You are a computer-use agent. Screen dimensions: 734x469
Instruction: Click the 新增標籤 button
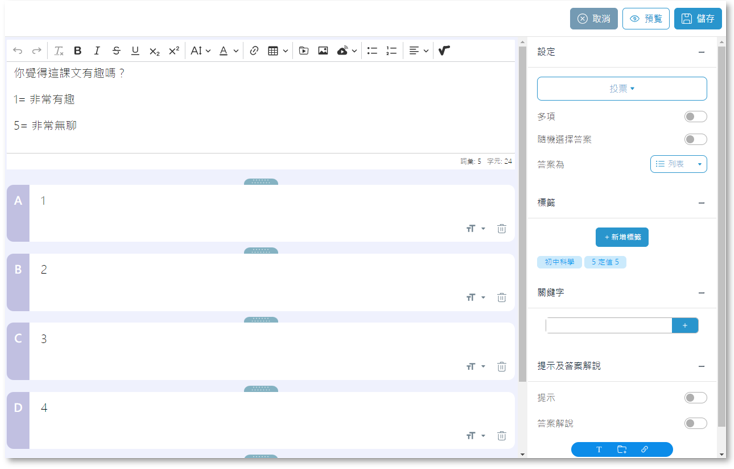coord(622,237)
